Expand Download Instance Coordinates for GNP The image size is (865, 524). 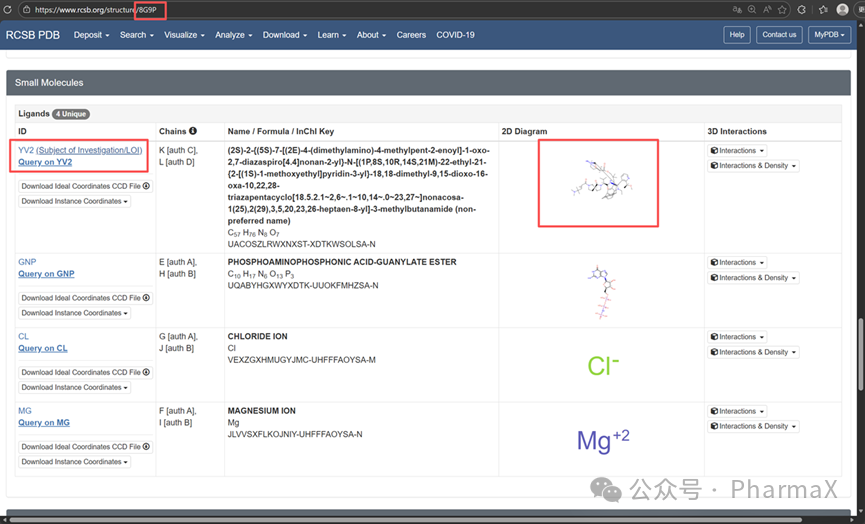click(75, 313)
